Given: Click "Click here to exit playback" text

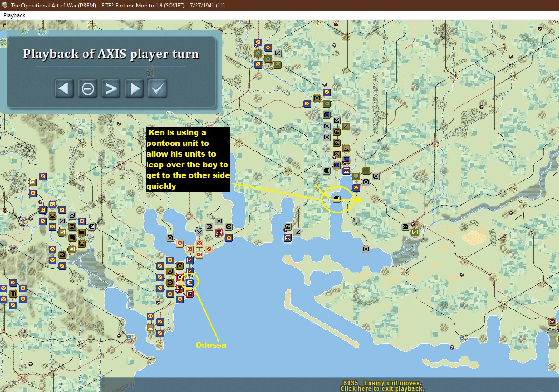Looking at the screenshot, I should 382,389.
